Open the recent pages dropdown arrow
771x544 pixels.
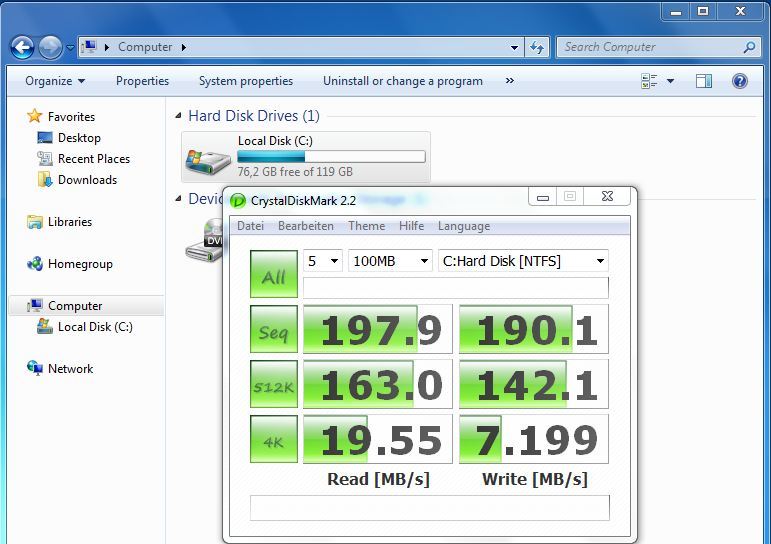(x=70, y=48)
